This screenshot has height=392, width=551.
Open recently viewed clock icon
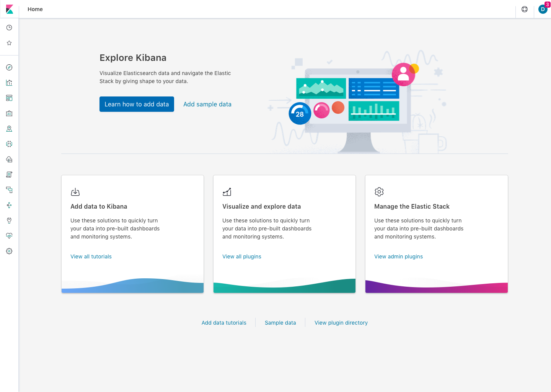point(9,28)
